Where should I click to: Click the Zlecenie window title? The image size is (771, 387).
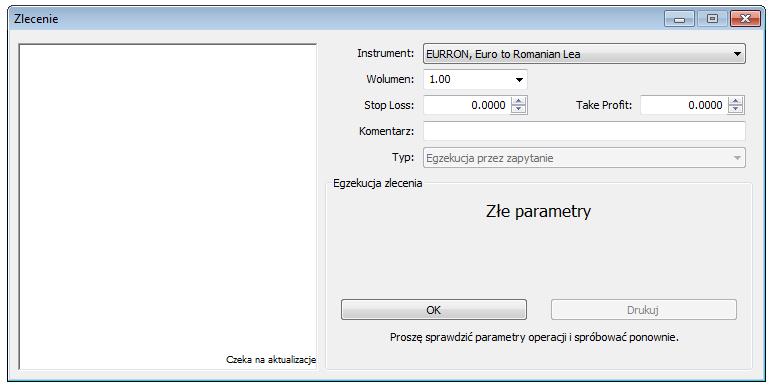coord(36,19)
